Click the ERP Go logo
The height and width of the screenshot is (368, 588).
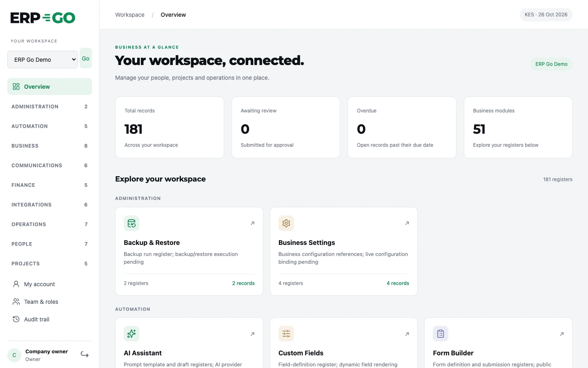click(x=43, y=18)
